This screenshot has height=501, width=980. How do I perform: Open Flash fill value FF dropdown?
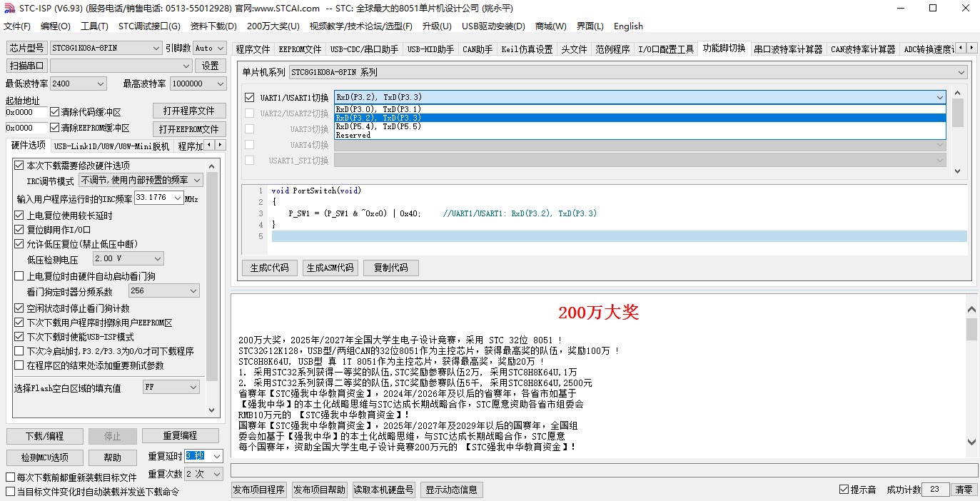pos(171,387)
